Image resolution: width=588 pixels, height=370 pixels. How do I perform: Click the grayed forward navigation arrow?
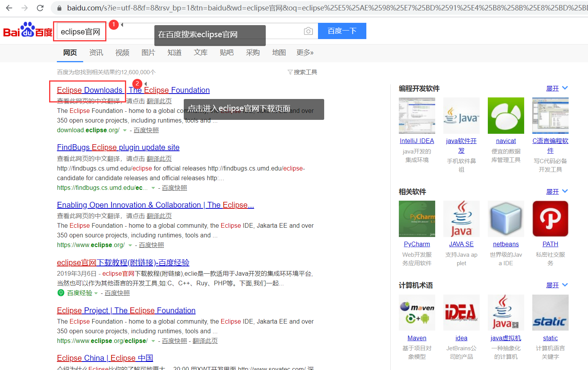(24, 7)
